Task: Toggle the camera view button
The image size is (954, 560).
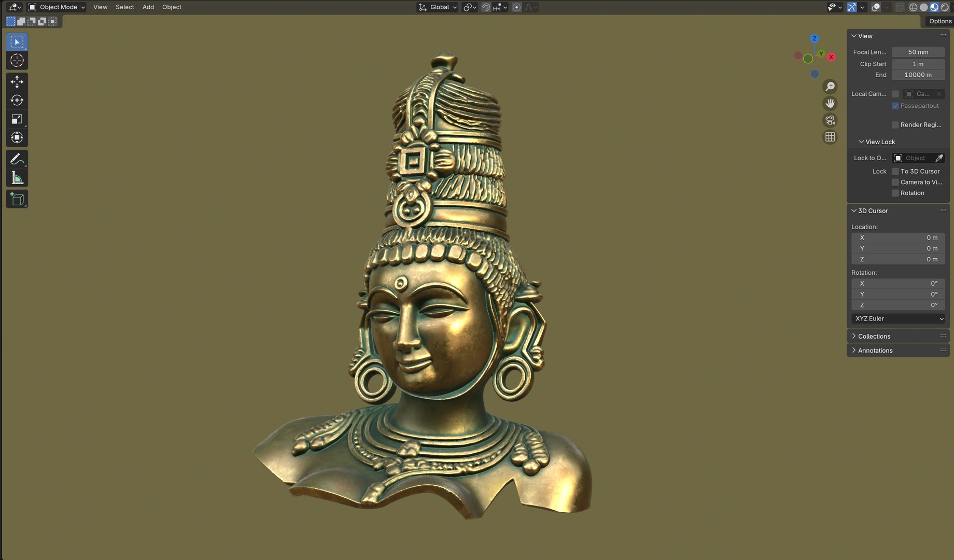Action: point(830,120)
